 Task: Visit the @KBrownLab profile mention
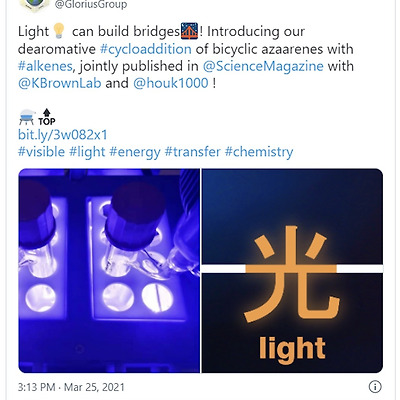(60, 83)
